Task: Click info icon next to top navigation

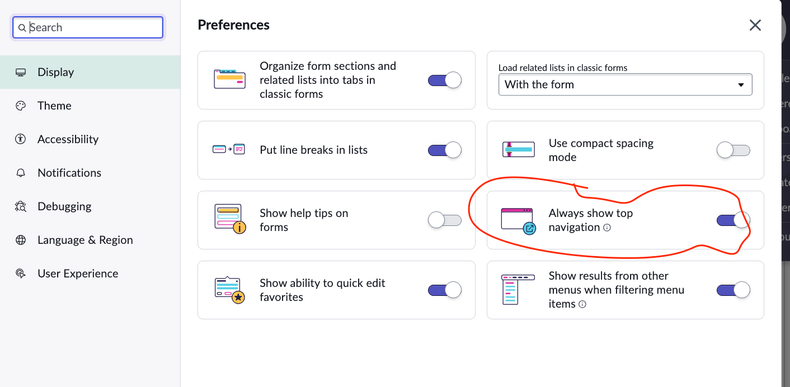Action: [607, 227]
